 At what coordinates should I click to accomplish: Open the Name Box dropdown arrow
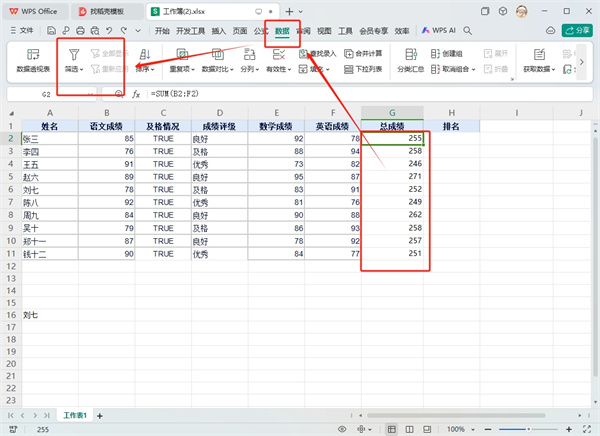[x=90, y=94]
